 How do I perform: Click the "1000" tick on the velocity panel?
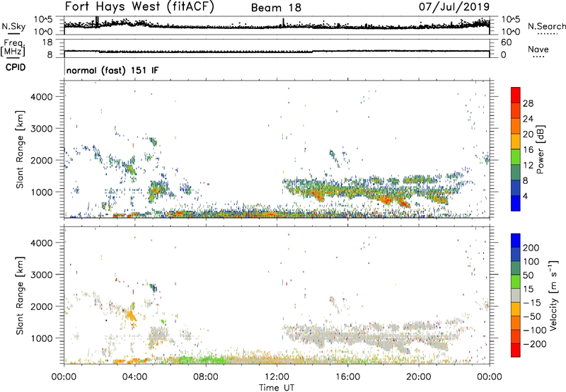click(42, 338)
